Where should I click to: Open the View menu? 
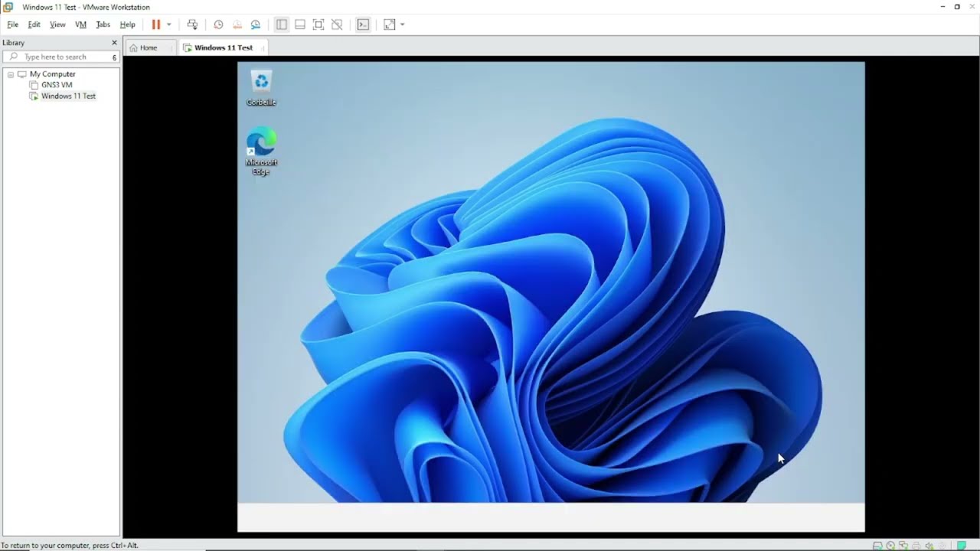coord(57,24)
